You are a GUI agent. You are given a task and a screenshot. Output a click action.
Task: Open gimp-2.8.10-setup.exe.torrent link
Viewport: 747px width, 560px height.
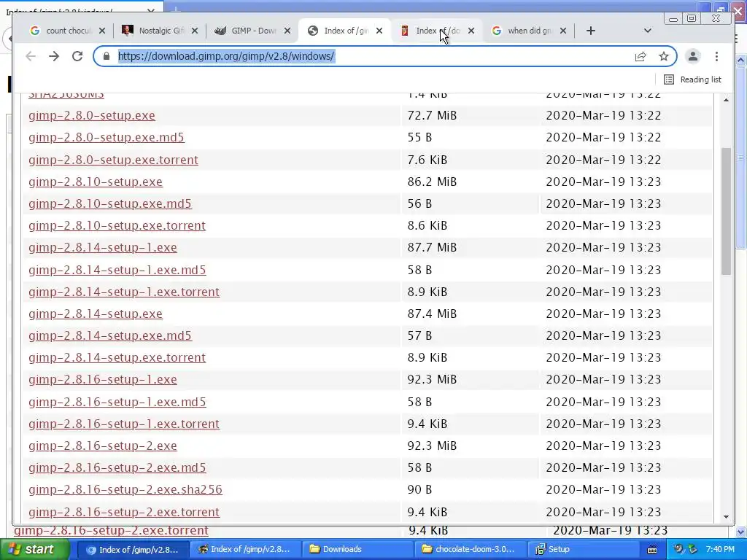click(x=117, y=226)
